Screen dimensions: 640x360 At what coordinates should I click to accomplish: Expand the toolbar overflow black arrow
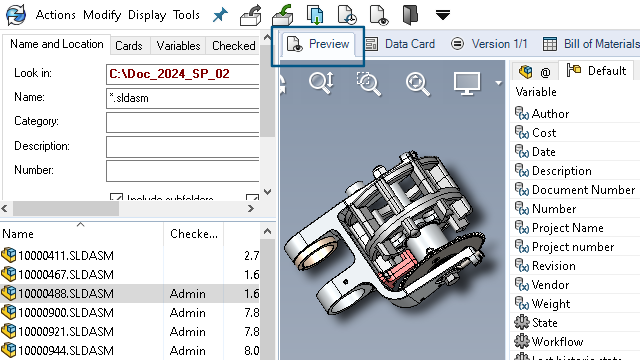pyautogui.click(x=442, y=15)
